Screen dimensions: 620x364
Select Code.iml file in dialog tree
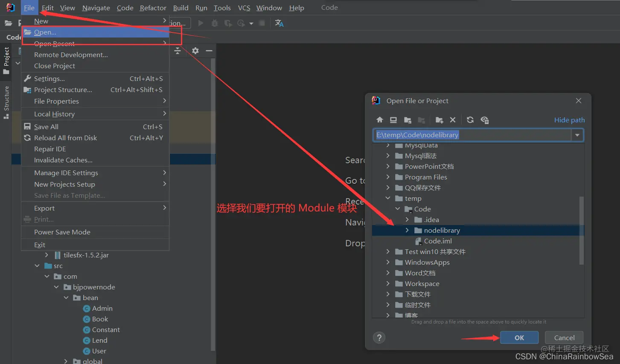(438, 241)
